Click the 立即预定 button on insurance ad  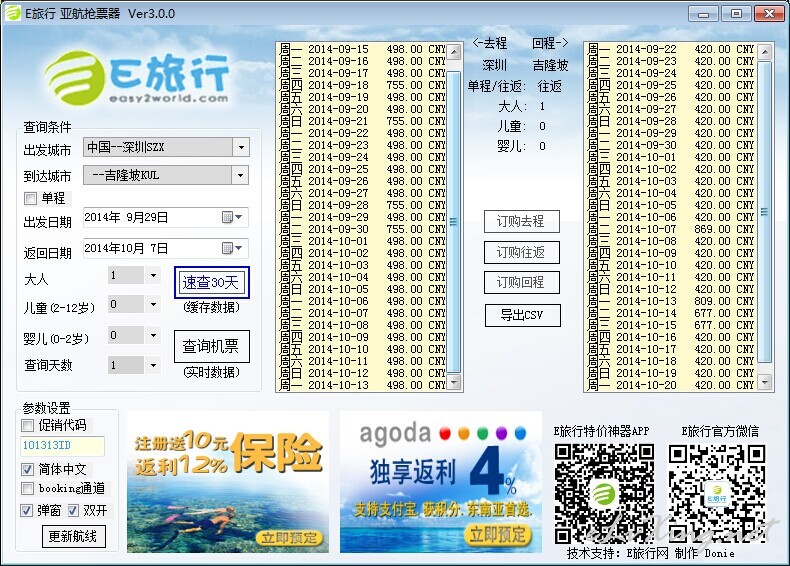(x=289, y=538)
